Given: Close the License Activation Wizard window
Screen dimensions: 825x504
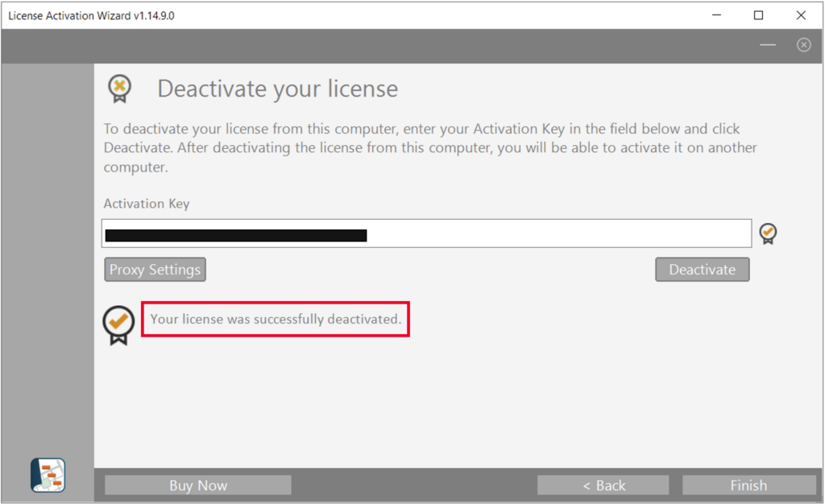Looking at the screenshot, I should pos(801,15).
